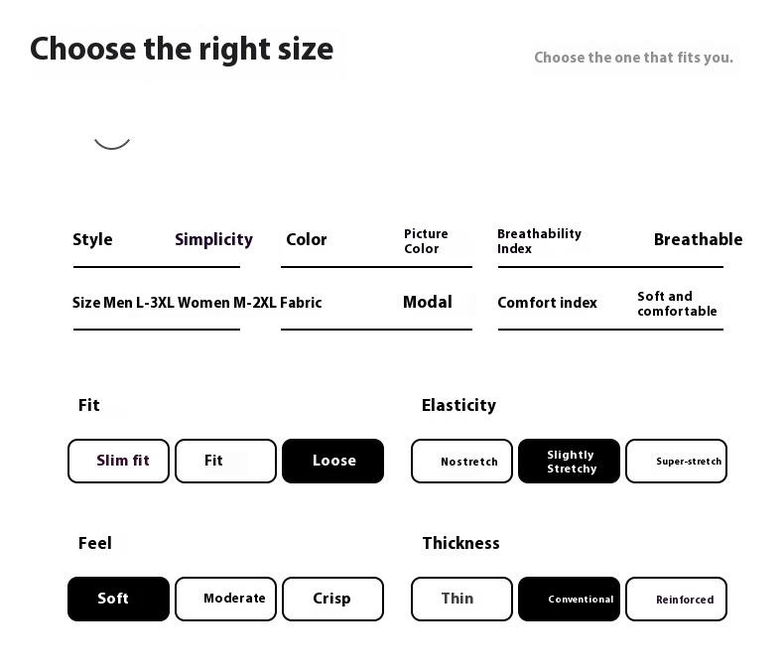Pick the Nostretch elasticity option
This screenshot has height=672, width=784.
461,462
